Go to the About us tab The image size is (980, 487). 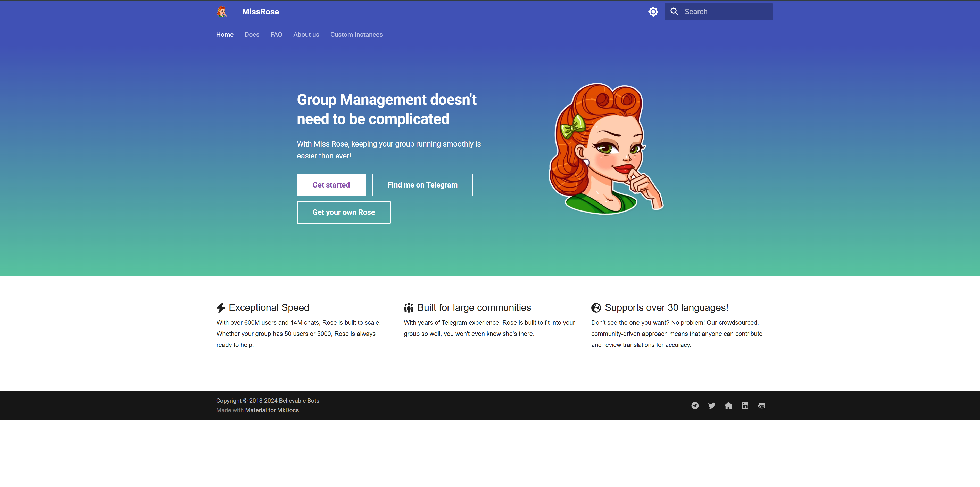(306, 34)
